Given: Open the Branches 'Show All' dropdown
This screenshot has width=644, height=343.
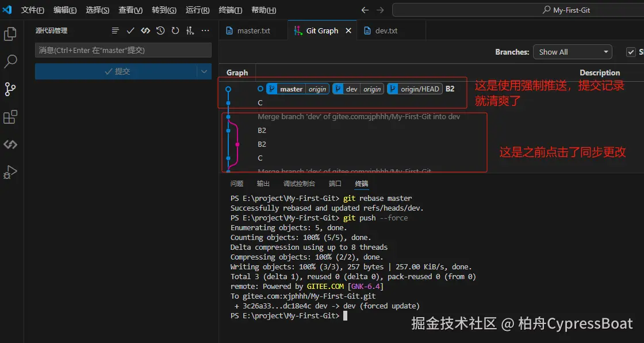Looking at the screenshot, I should [573, 52].
